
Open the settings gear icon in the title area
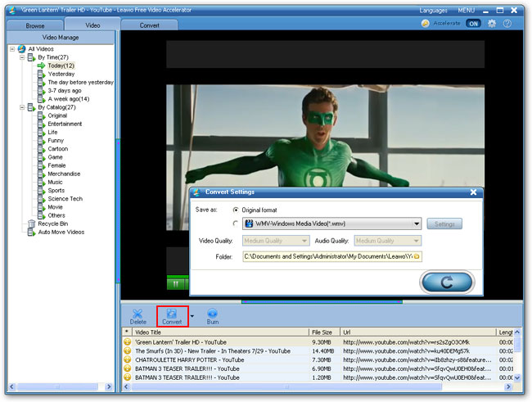click(492, 24)
